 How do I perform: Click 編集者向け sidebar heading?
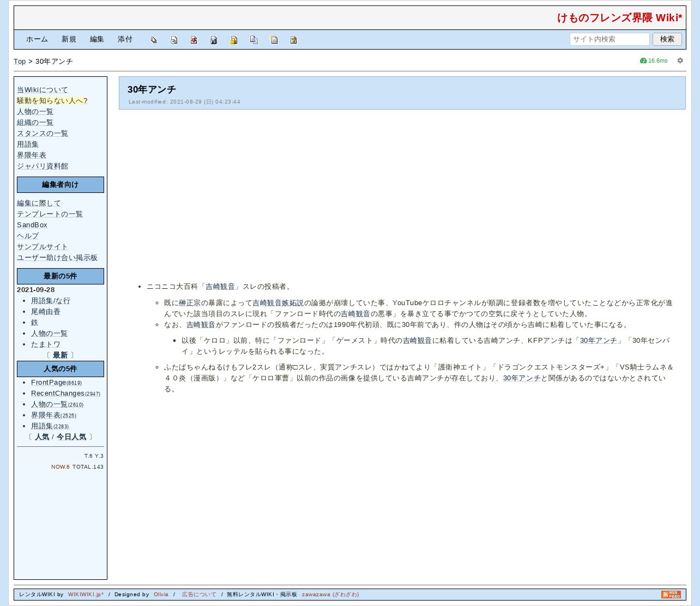61,185
